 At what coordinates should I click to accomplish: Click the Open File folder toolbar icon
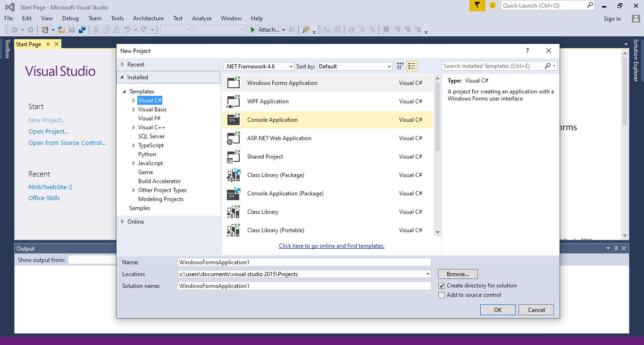tap(62, 30)
